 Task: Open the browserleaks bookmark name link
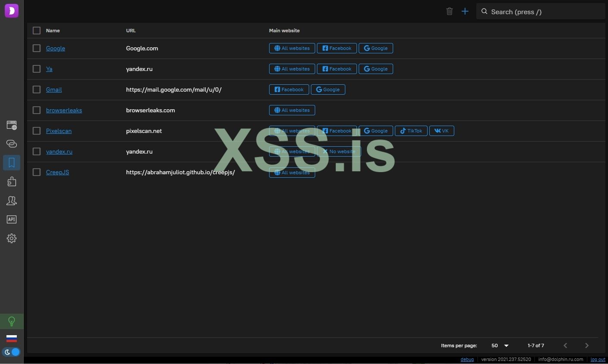coord(64,110)
